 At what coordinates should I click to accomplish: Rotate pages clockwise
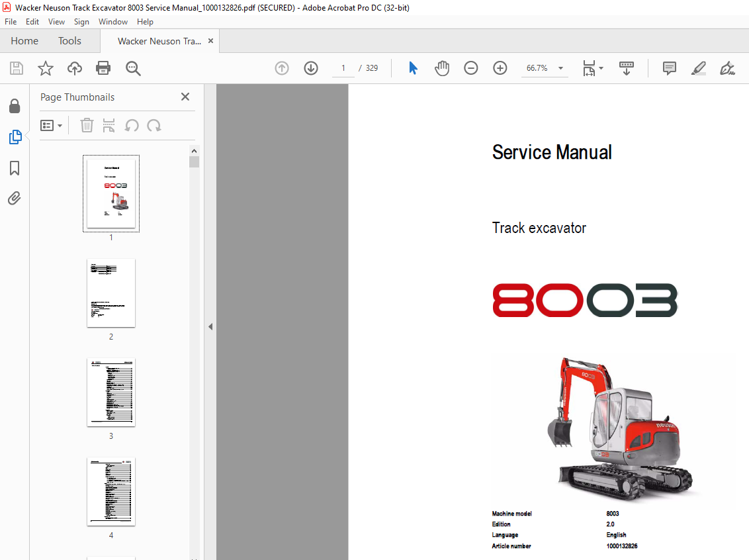click(154, 126)
